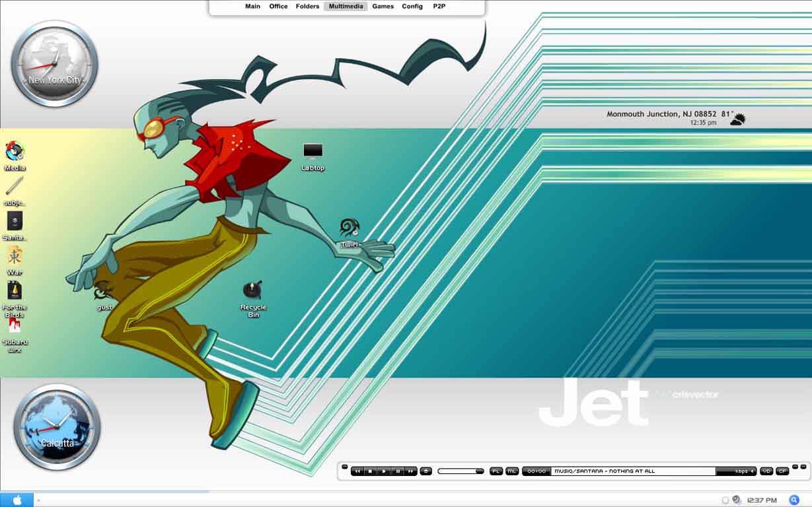Adjust the player volume slider
This screenshot has height=507, width=812.
[461, 471]
